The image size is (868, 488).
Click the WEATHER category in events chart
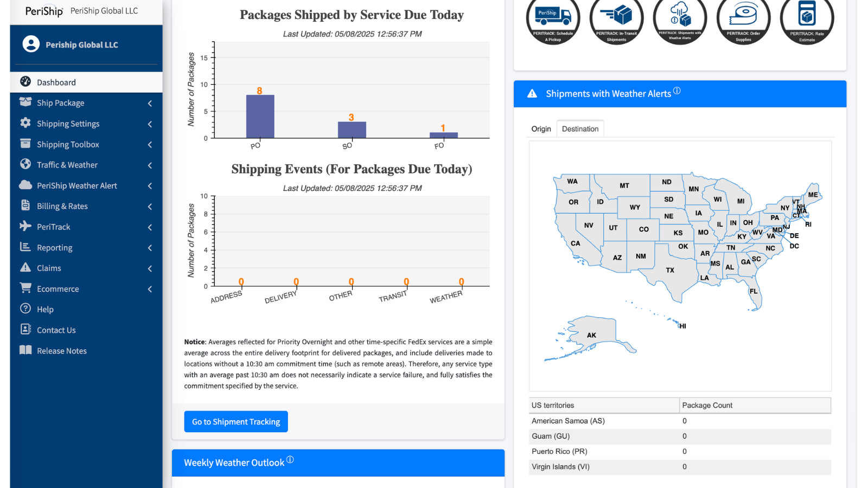coord(446,297)
